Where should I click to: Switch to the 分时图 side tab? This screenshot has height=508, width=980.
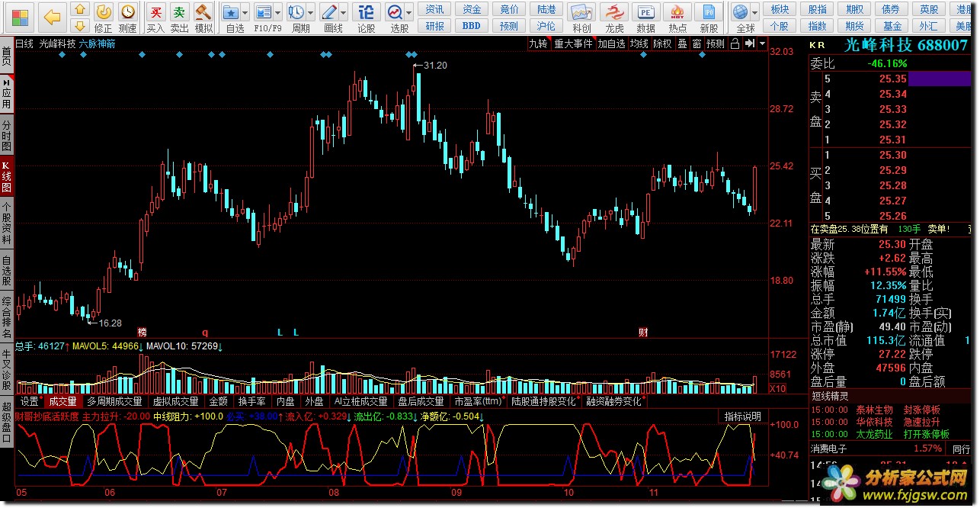pyautogui.click(x=7, y=136)
